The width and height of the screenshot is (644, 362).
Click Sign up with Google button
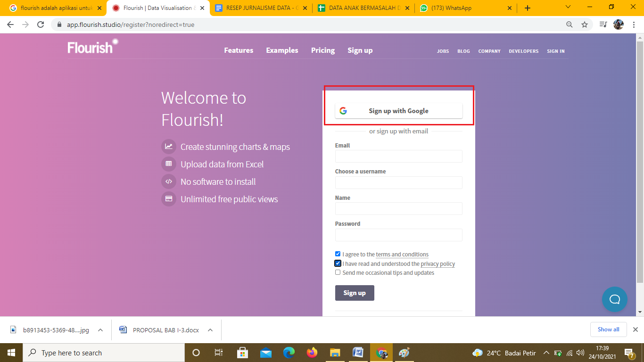pyautogui.click(x=398, y=111)
